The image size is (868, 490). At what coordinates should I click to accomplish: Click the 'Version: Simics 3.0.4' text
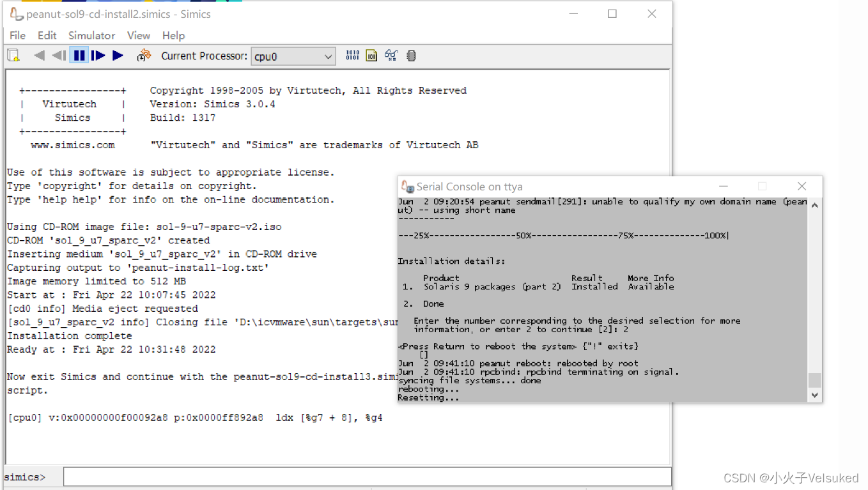pyautogui.click(x=213, y=104)
